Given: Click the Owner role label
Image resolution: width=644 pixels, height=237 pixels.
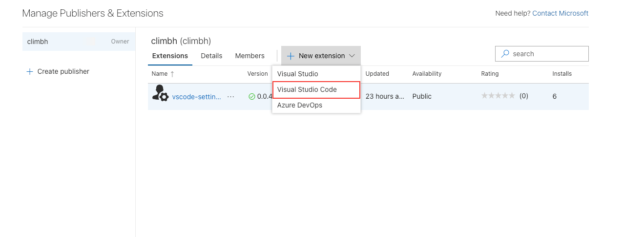Looking at the screenshot, I should point(120,42).
